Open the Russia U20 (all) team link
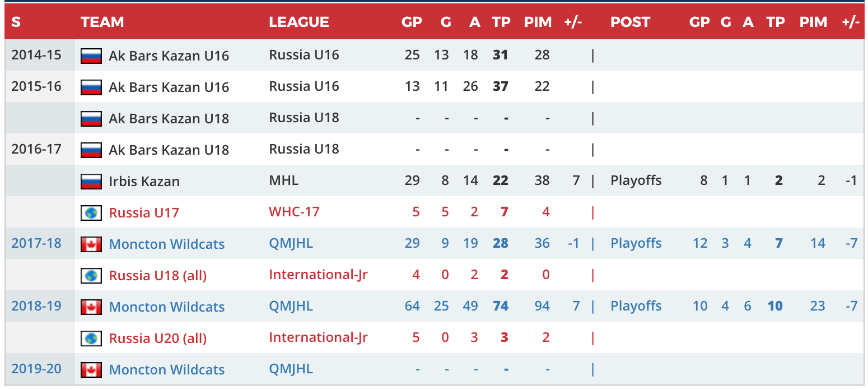 coord(157,338)
